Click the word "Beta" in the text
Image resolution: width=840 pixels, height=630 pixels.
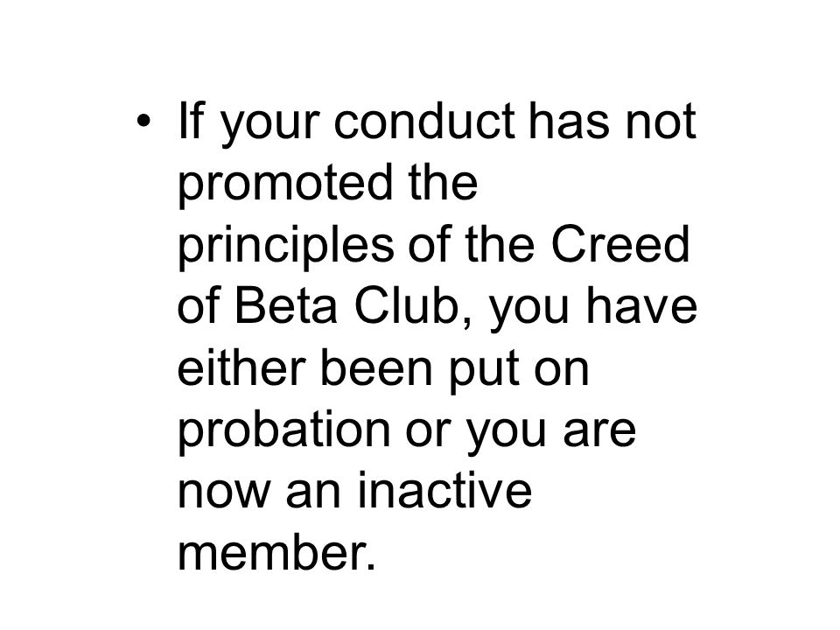click(286, 306)
